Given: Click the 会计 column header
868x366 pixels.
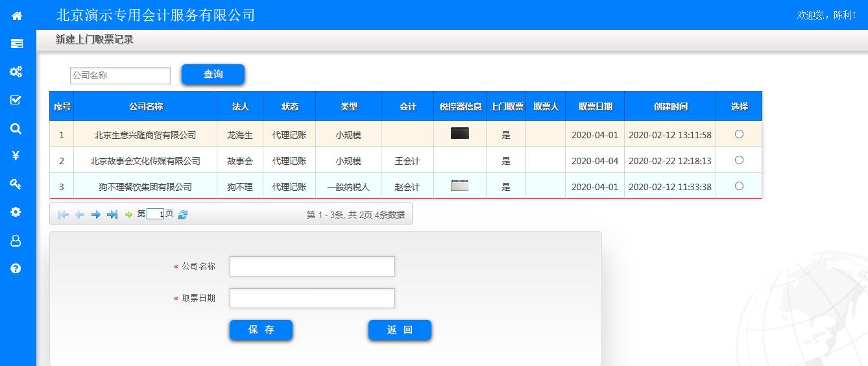Looking at the screenshot, I should pyautogui.click(x=407, y=106).
